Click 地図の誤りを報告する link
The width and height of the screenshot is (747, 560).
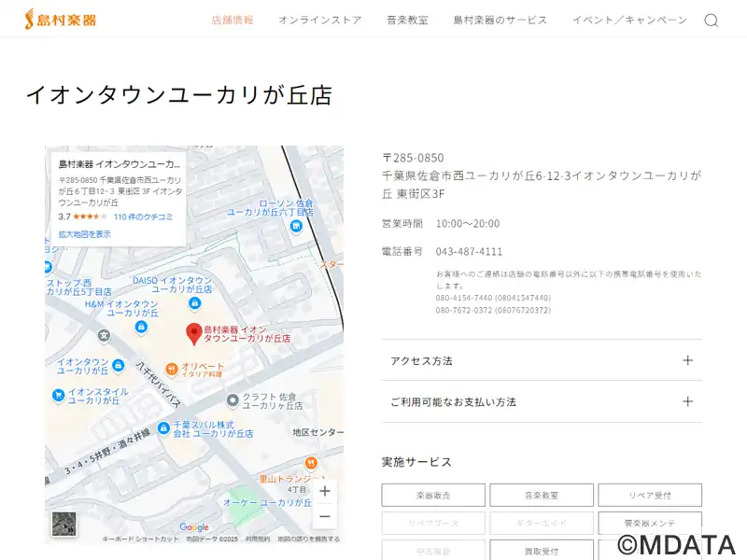tap(308, 539)
